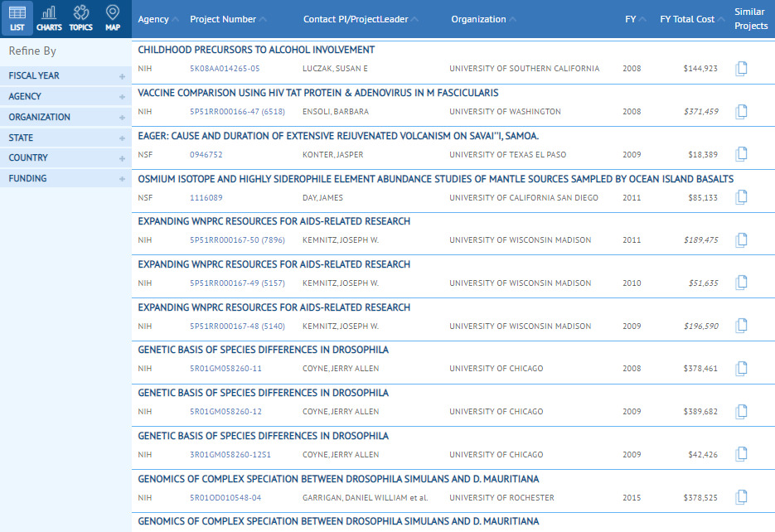Open the Vaccine Comparison Using HIV TAT project
The image size is (775, 532).
[317, 93]
